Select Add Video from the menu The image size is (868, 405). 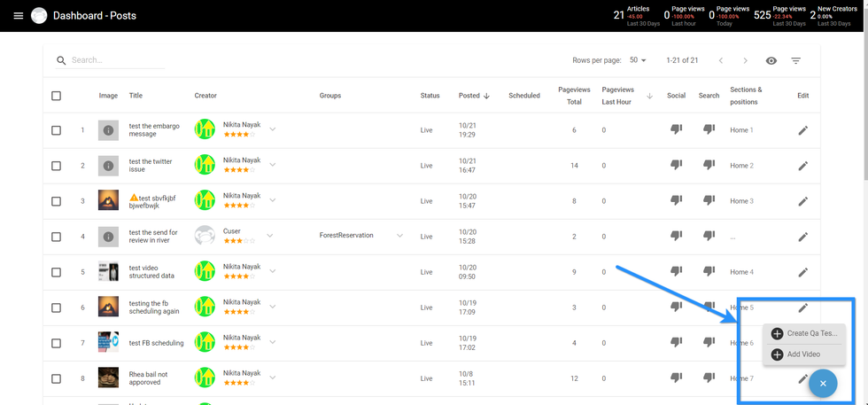coord(802,354)
